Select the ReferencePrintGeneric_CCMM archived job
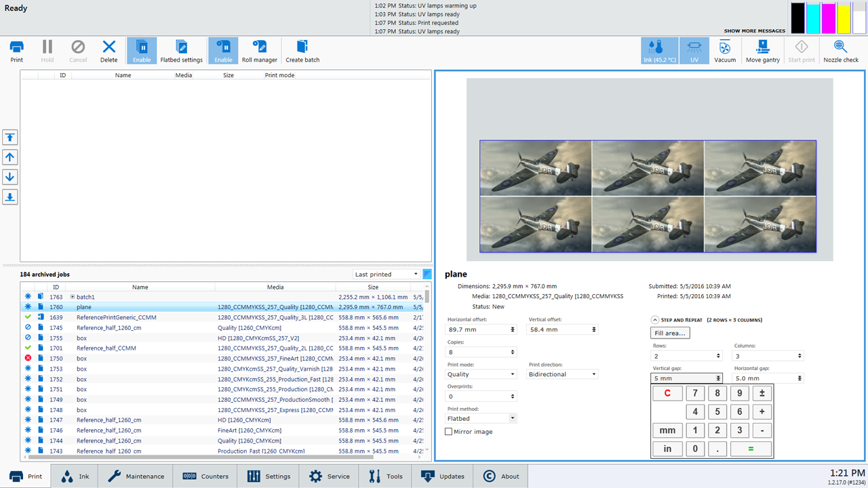This screenshot has height=488, width=868. 116,317
